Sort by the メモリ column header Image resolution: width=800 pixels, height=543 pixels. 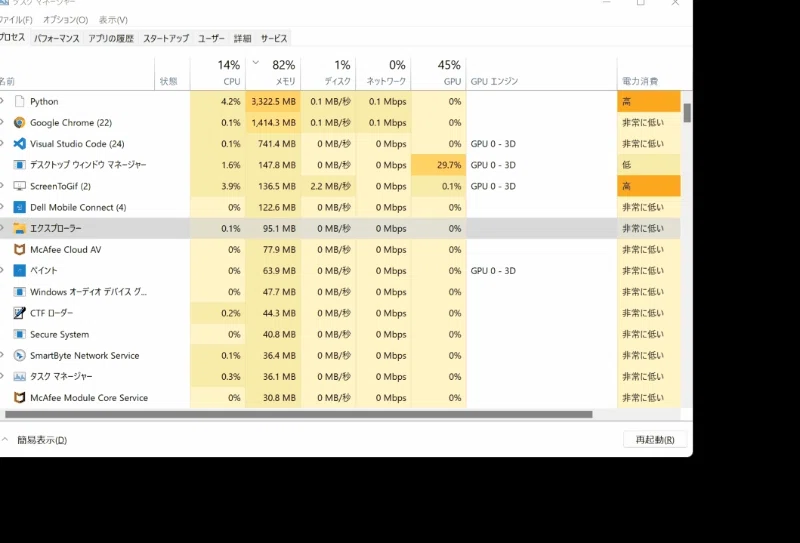[x=273, y=73]
